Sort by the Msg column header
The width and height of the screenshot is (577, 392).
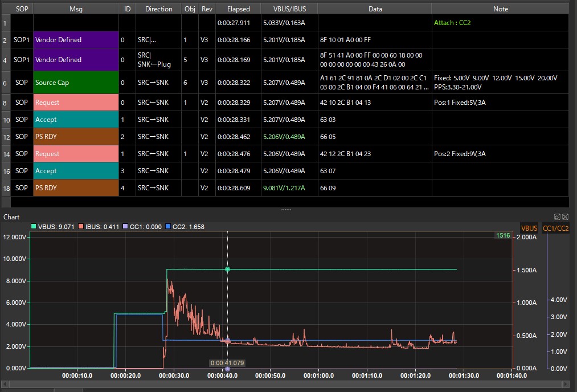(x=76, y=9)
